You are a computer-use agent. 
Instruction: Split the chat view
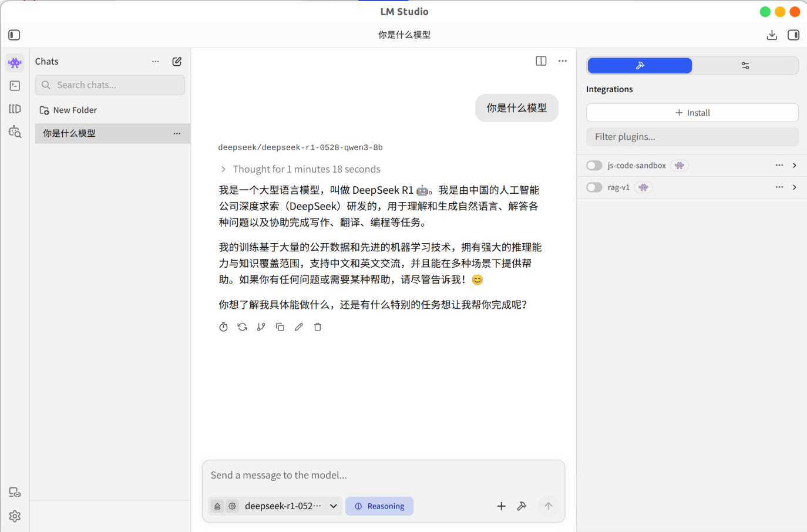[541, 61]
